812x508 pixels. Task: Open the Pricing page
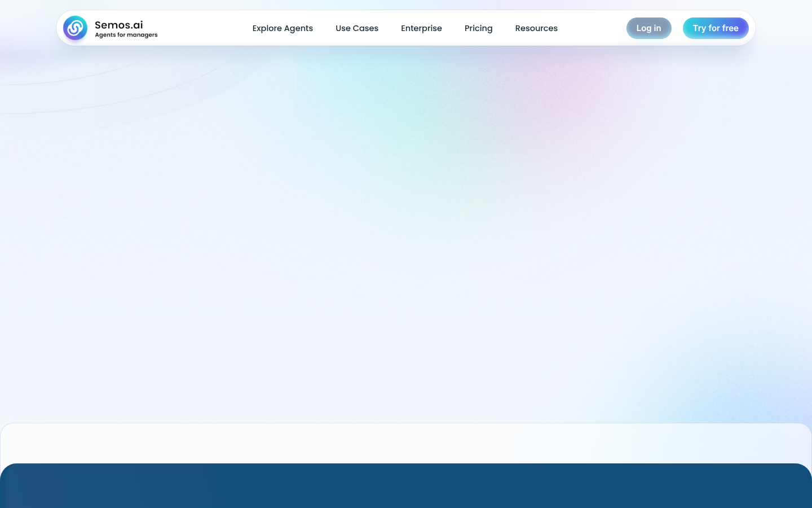click(x=479, y=28)
